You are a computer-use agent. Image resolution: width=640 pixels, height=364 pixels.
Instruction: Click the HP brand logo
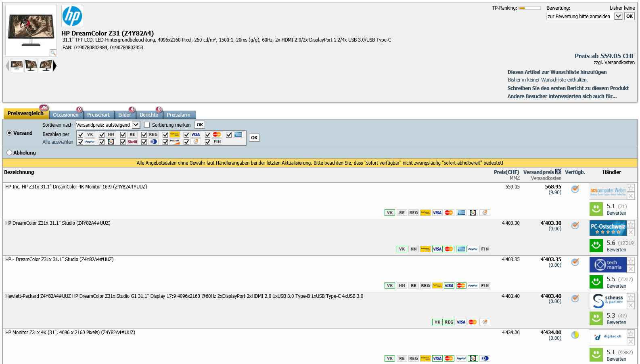tap(72, 16)
